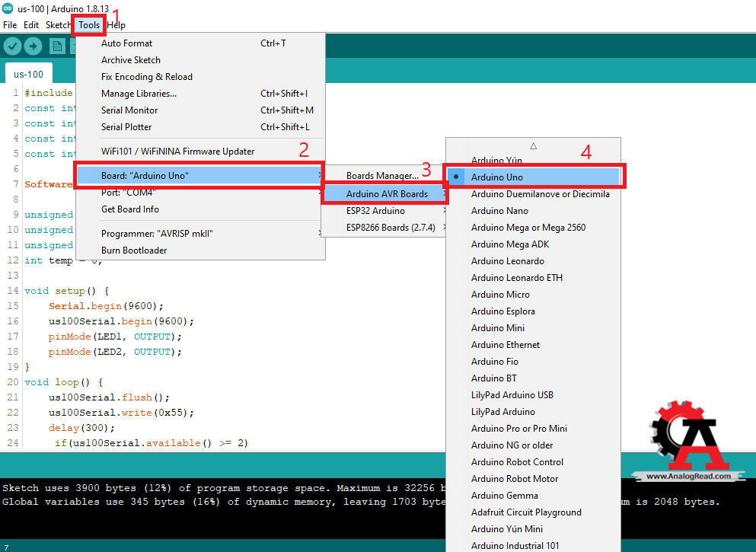Click the "Sketch uses 3900 bytes" console line
Screen dimensions: 756x552
[x=224, y=488]
